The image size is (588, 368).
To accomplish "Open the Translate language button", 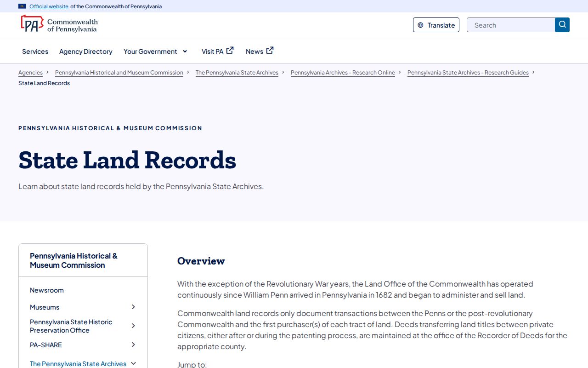I will pyautogui.click(x=436, y=25).
